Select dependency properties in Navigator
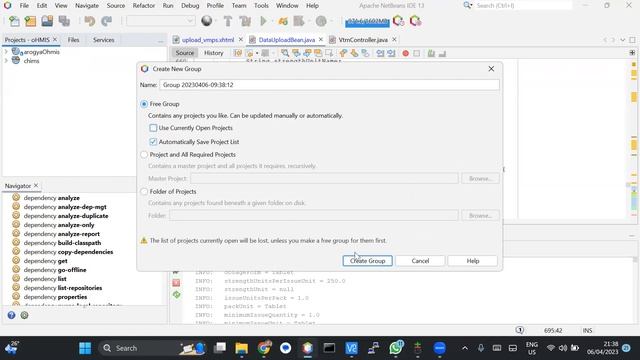Screen dimensions: 640x360 coord(55,297)
